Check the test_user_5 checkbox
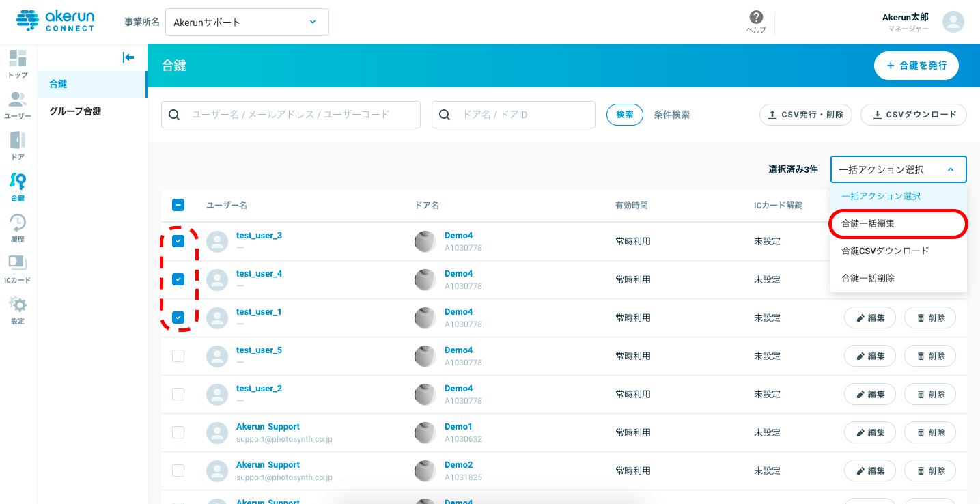The width and height of the screenshot is (980, 504). 178,356
